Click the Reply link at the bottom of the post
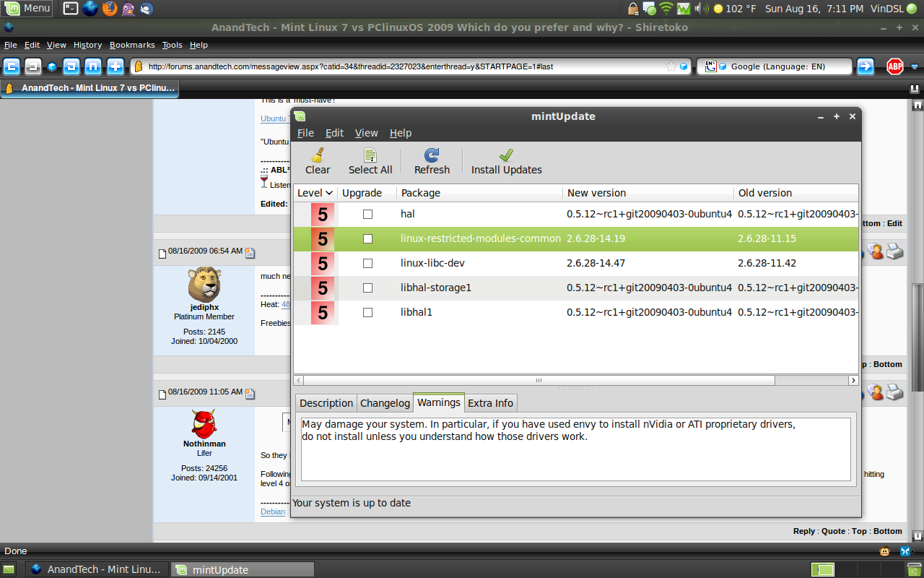Image resolution: width=924 pixels, height=578 pixels. [x=804, y=531]
